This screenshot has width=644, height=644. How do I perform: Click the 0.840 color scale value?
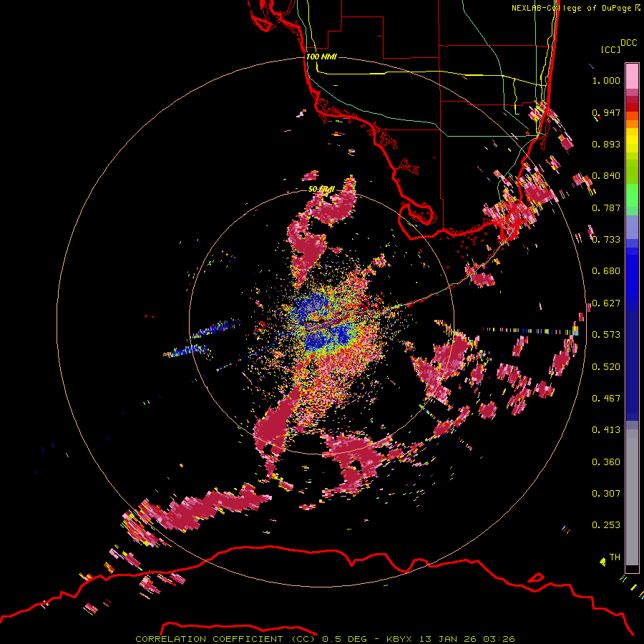click(606, 176)
